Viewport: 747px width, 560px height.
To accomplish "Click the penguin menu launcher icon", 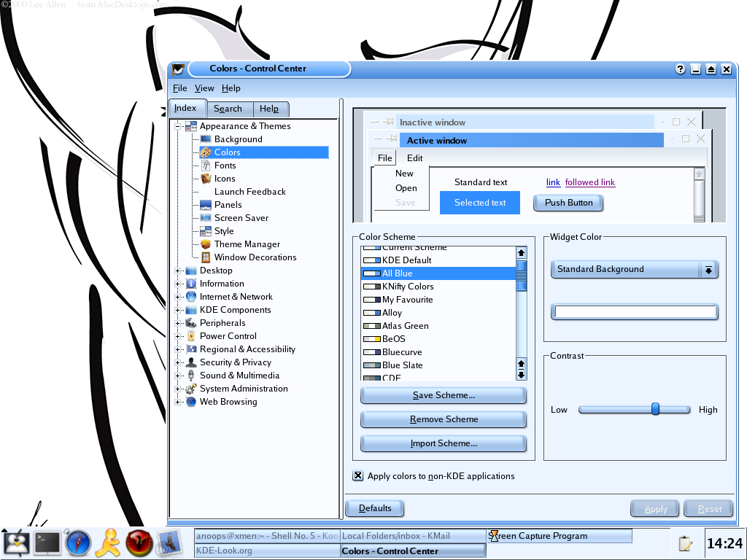I will pyautogui.click(x=16, y=542).
